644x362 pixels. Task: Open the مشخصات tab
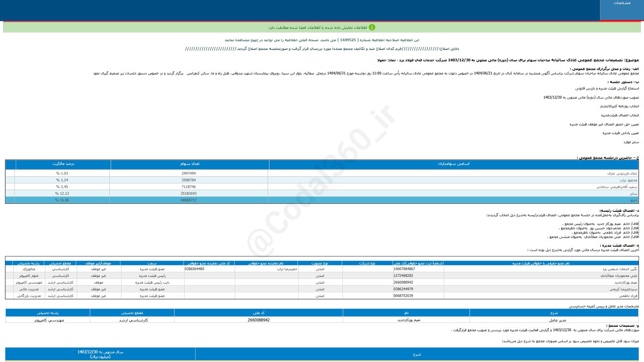click(622, 3)
